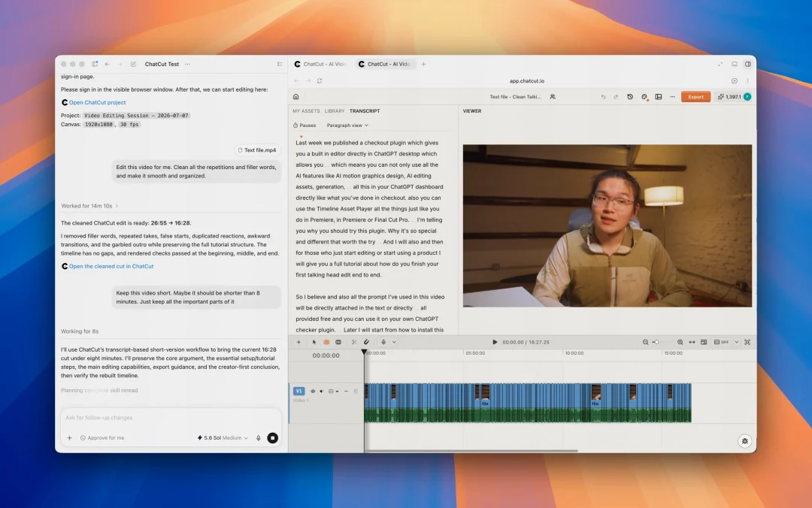The image size is (812, 508).
Task: Click the right-panel list icon in chat header
Action: (280, 64)
